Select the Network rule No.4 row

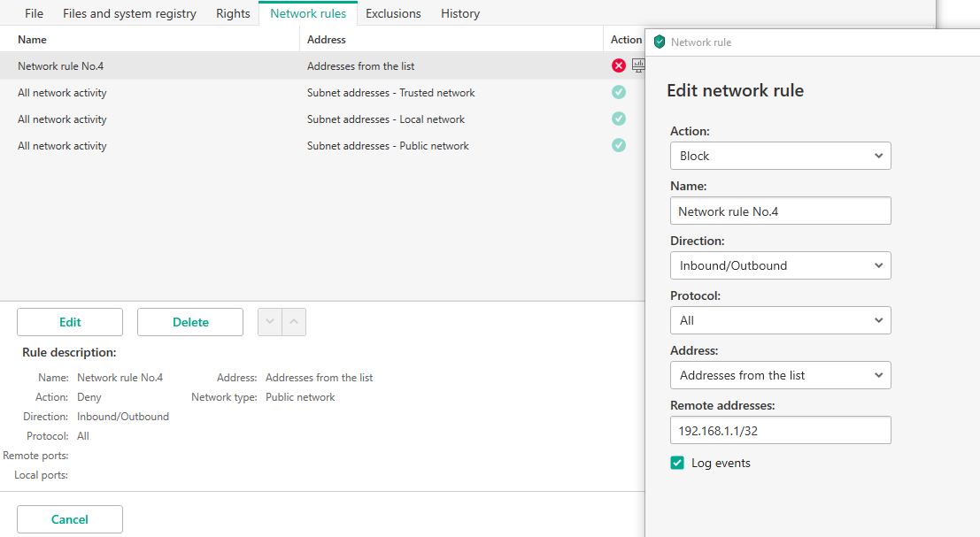[x=322, y=65]
